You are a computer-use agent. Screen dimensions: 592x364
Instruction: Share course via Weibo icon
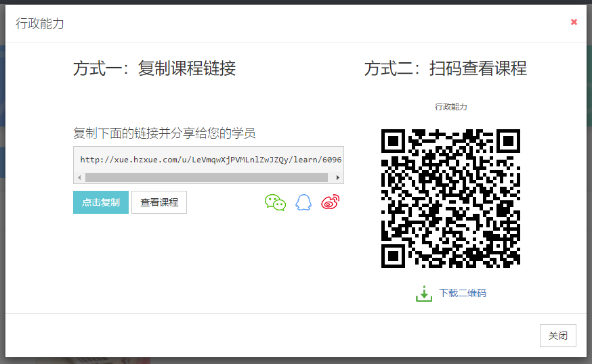(x=331, y=202)
